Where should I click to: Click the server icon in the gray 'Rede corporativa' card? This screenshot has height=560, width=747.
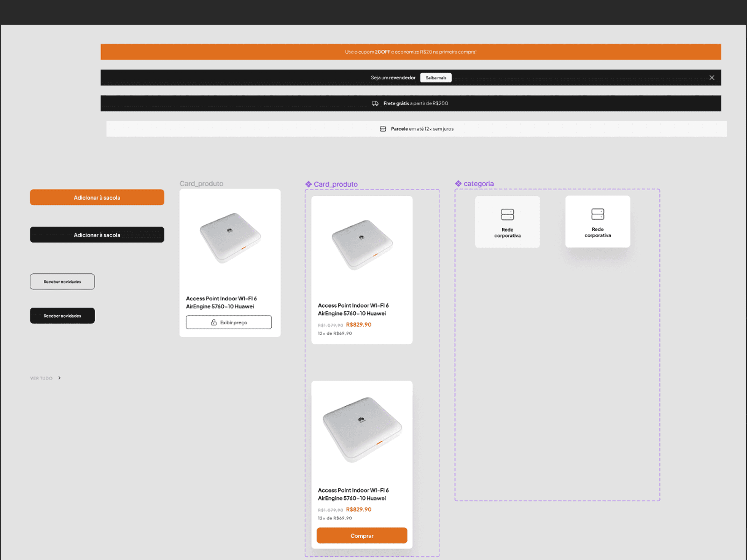pyautogui.click(x=507, y=214)
